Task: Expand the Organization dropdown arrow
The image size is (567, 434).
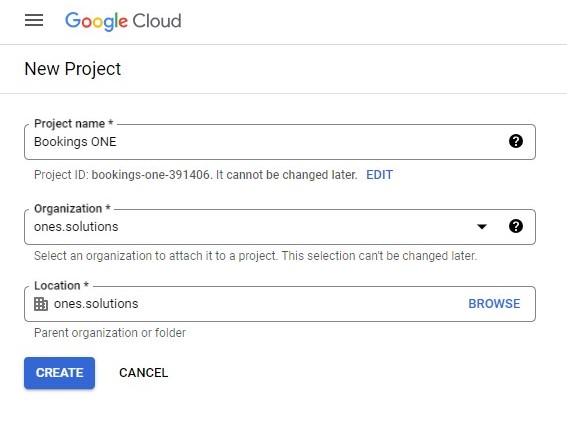Action: (482, 226)
